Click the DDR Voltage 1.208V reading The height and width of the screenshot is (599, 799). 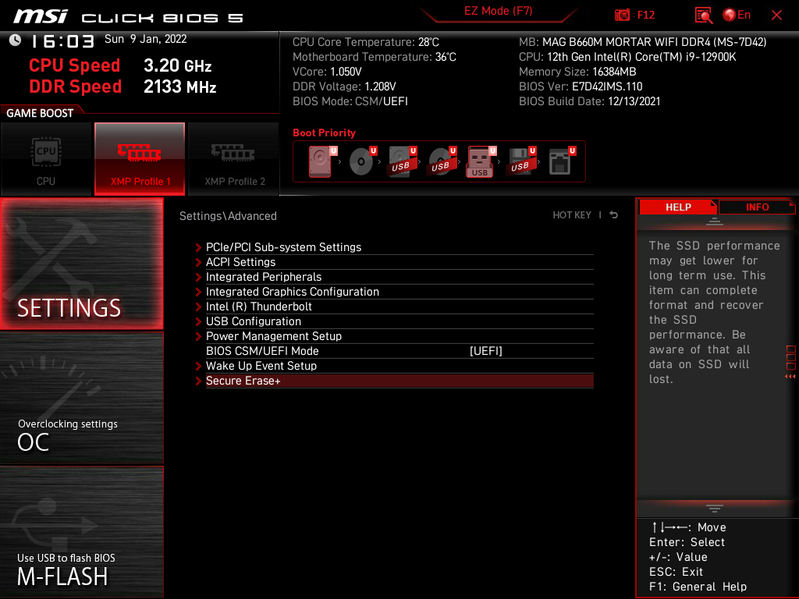click(344, 87)
